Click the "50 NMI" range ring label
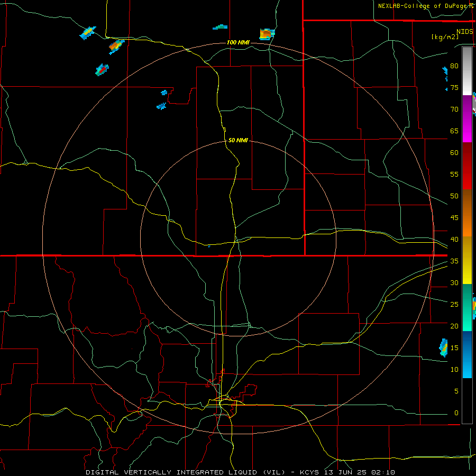Screen dimensions: 476x476 [238, 140]
